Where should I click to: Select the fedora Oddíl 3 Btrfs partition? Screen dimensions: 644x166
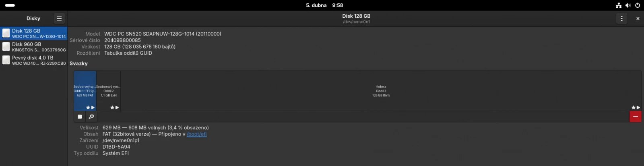pyautogui.click(x=381, y=91)
